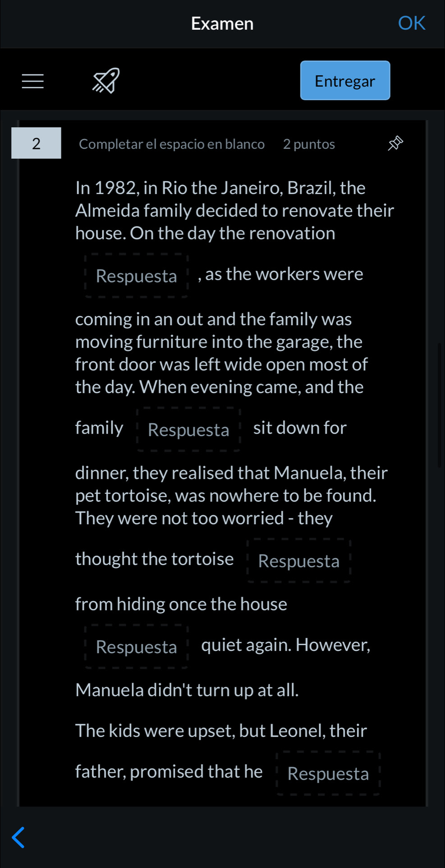The image size is (445, 868).
Task: Select the question number 2 badge
Action: point(36,143)
